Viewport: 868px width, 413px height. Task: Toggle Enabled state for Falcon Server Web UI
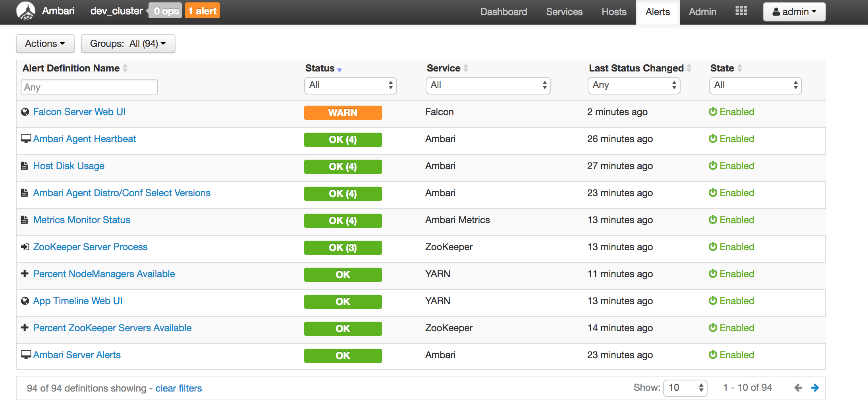point(731,112)
